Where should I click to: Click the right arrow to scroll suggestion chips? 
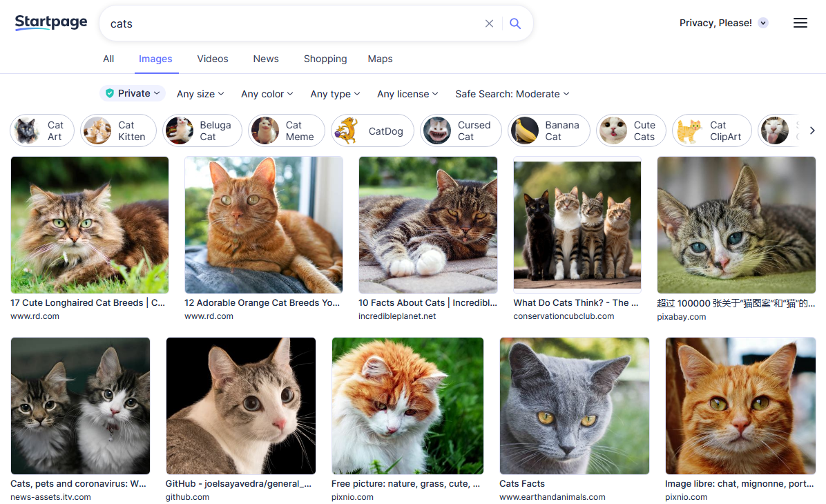pos(812,130)
